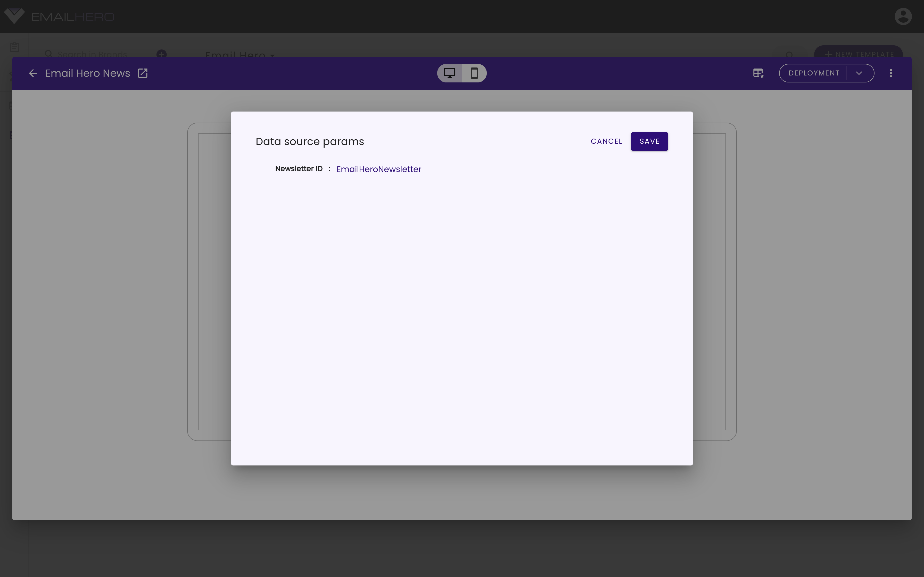924x577 pixels.
Task: Click the user profile avatar icon
Action: tap(903, 16)
